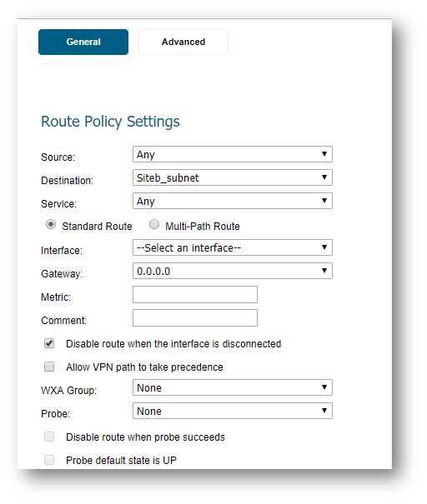Expand the Gateway dropdown showing 0.0.0.0
Screen dimensions: 427x504
233,271
